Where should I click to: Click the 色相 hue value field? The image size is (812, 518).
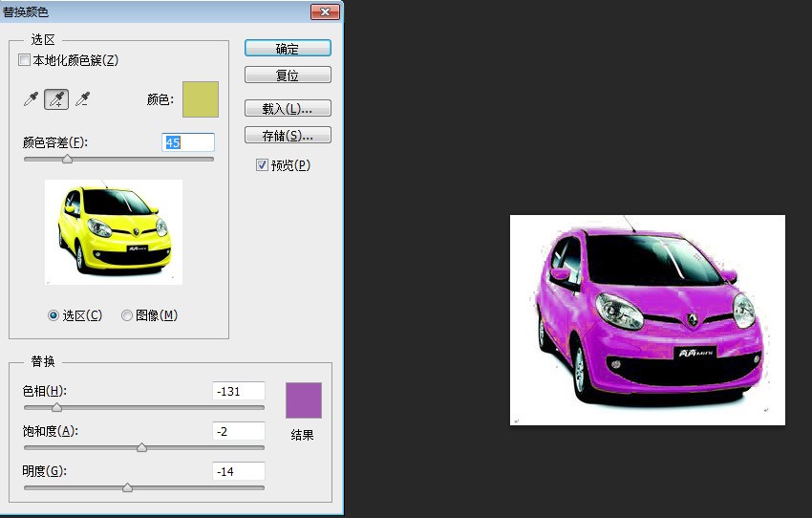click(x=239, y=391)
